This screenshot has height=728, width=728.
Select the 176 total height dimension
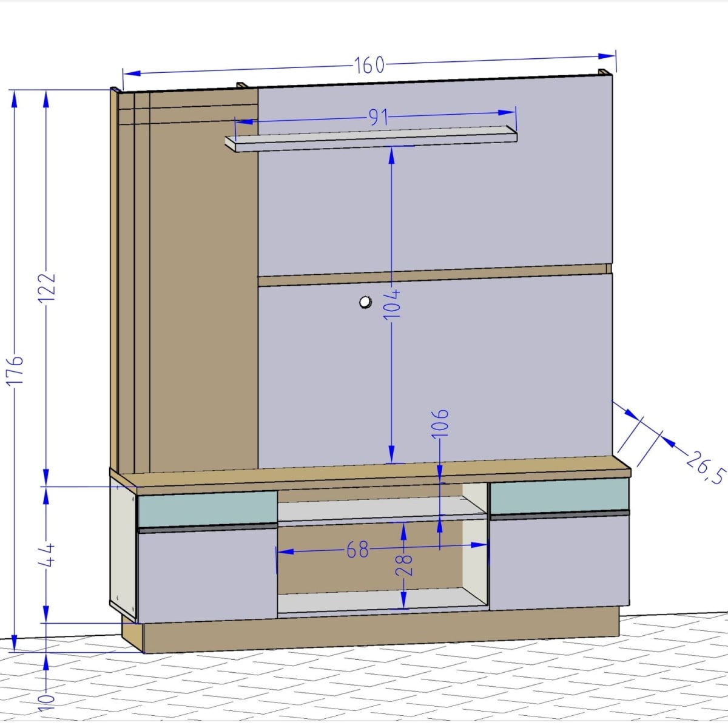15,370
